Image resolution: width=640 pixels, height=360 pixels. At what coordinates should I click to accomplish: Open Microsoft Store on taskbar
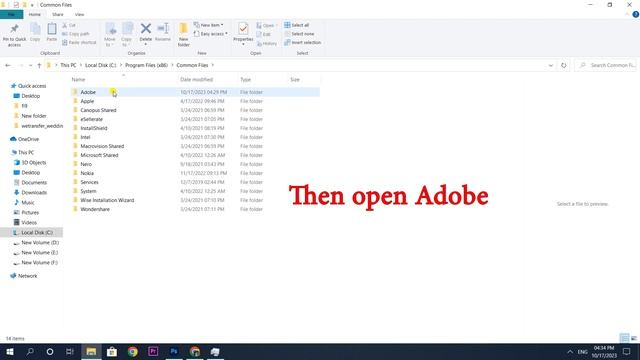coord(112,351)
